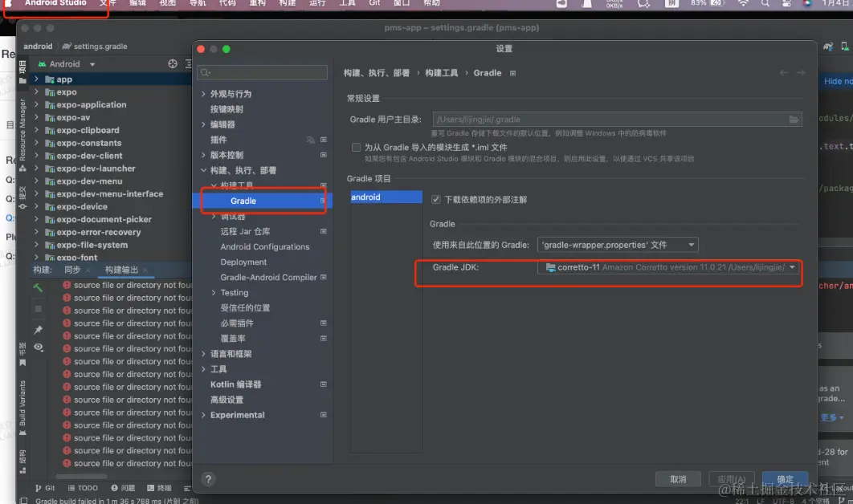The height and width of the screenshot is (504, 853).
Task: Open Spotlight search in the menu bar
Action: (x=765, y=3)
